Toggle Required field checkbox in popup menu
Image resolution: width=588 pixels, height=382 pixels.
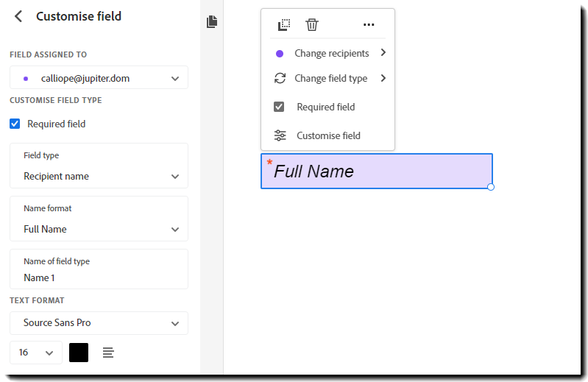pyautogui.click(x=279, y=107)
